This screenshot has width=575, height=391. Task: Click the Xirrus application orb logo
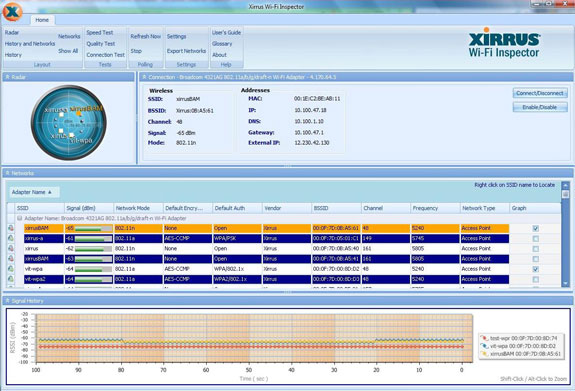pyautogui.click(x=12, y=12)
